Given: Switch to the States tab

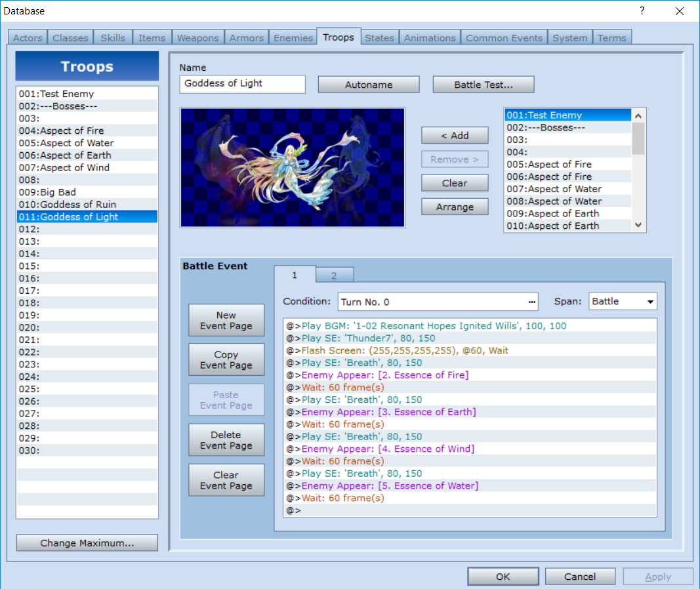Looking at the screenshot, I should [379, 38].
